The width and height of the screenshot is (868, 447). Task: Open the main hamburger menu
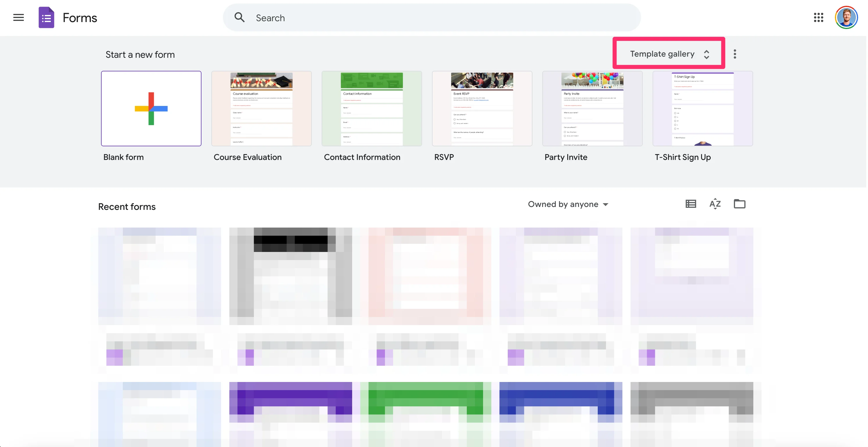pos(19,17)
